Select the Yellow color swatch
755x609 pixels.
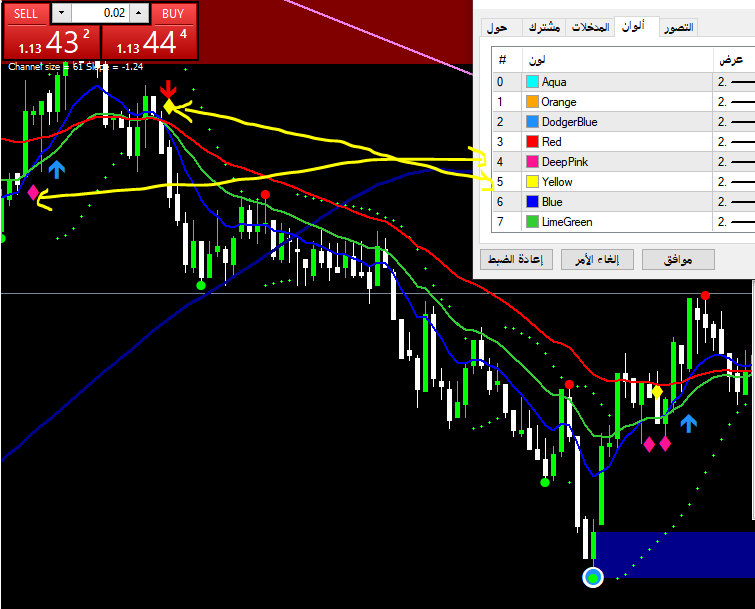pos(532,182)
